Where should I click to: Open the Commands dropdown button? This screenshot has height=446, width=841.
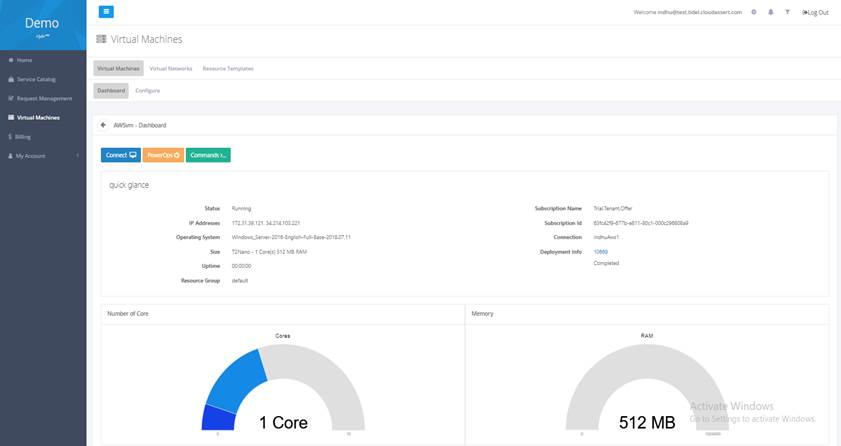pyautogui.click(x=208, y=155)
